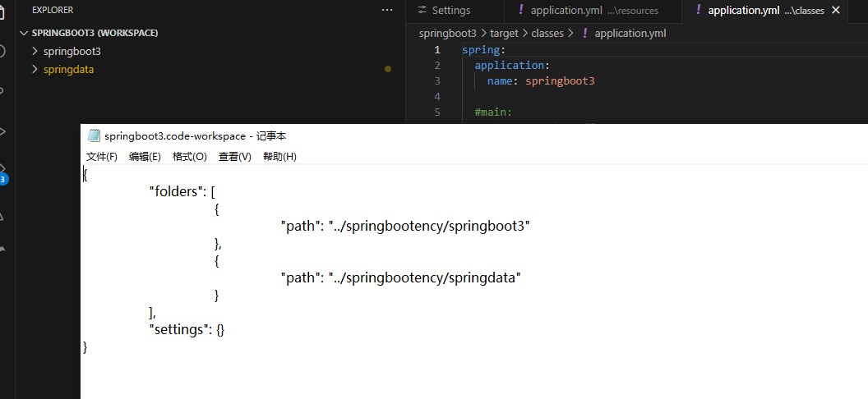Switch to the Settings tab

point(450,10)
